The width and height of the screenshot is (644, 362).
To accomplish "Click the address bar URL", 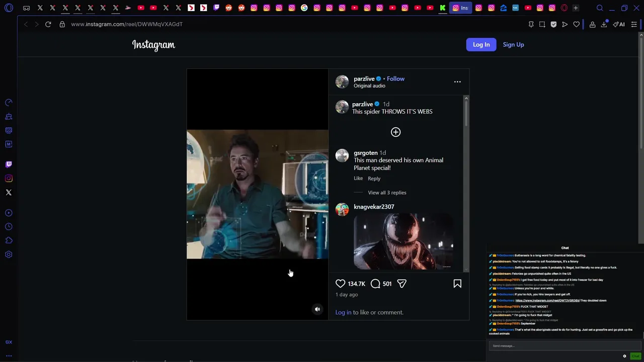I will (x=127, y=24).
